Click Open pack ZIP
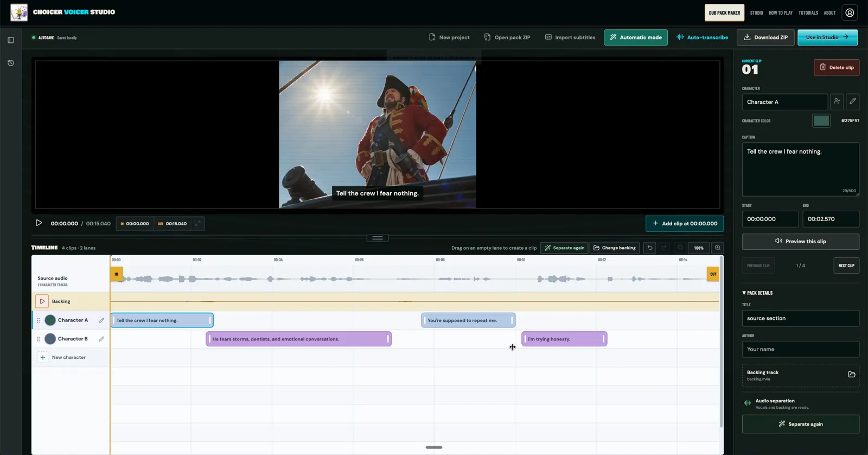This screenshot has width=868, height=455. click(x=507, y=37)
